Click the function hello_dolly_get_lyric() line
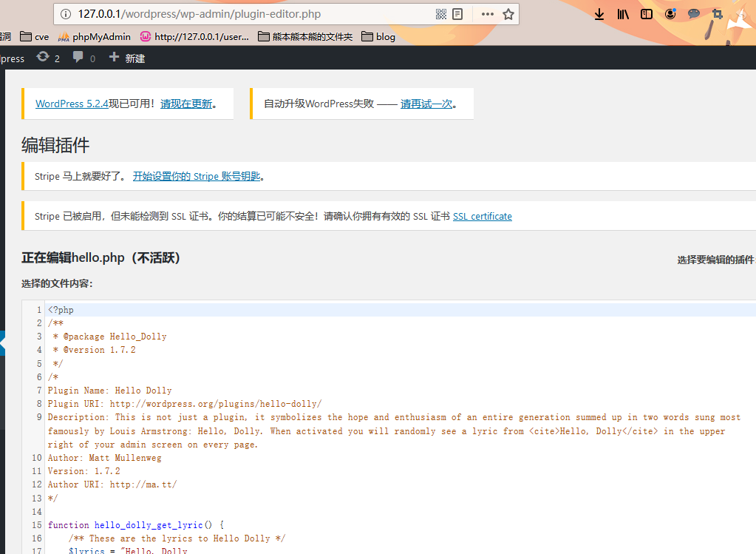The image size is (756, 554). 135,525
